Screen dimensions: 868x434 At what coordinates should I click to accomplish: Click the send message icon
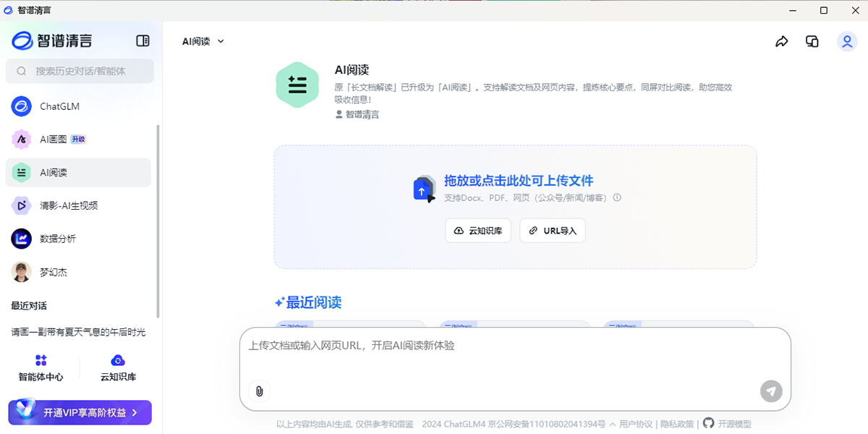point(771,391)
